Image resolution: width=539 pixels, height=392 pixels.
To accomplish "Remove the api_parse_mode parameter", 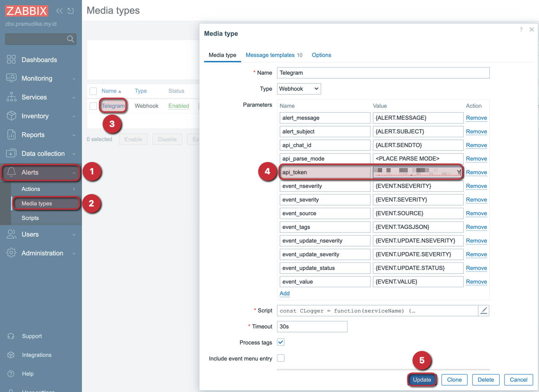I will point(476,159).
